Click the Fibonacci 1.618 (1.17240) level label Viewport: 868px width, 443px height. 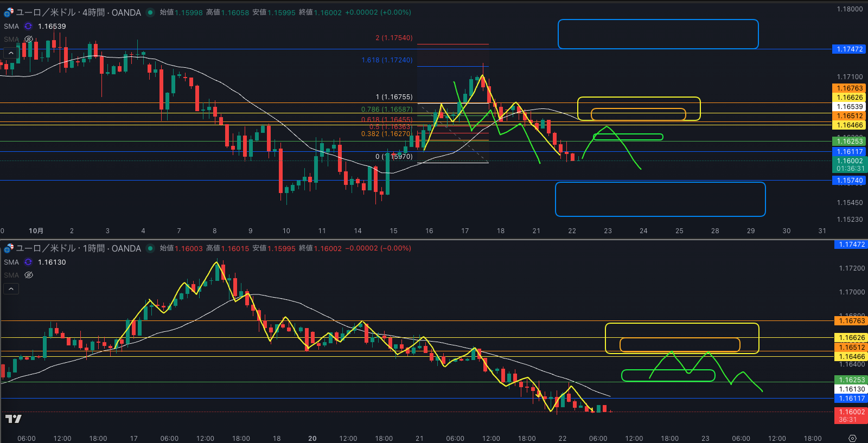387,60
